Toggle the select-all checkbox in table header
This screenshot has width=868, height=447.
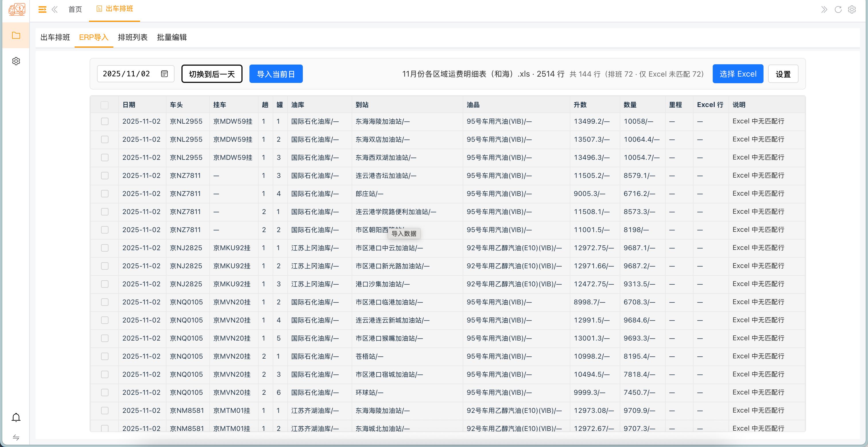point(105,105)
